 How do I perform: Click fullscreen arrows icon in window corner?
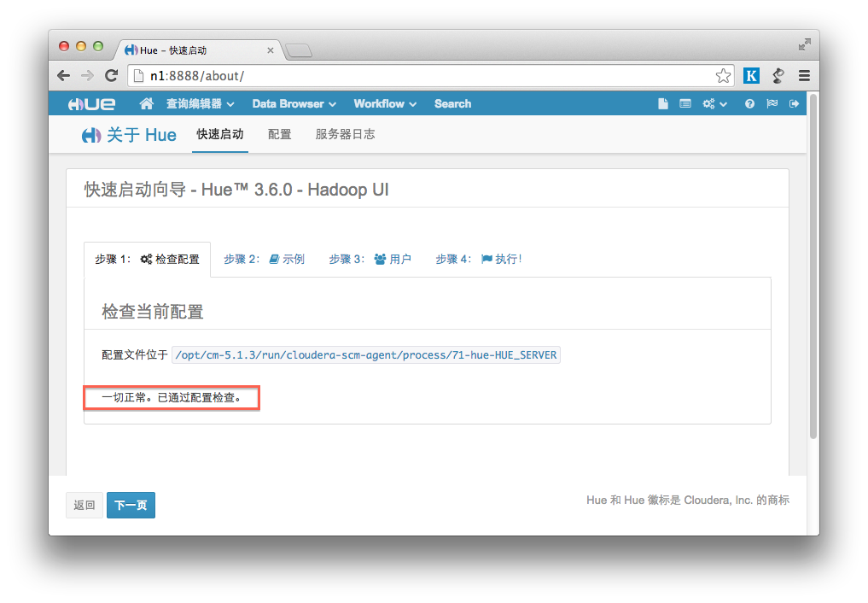804,45
